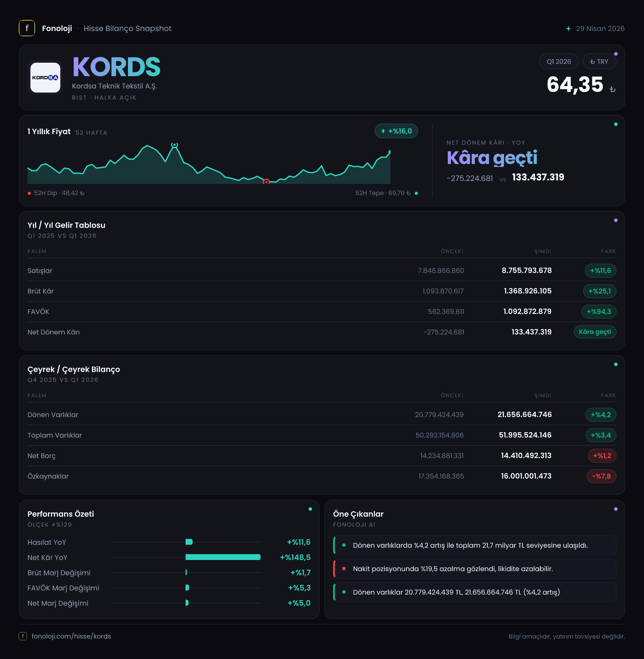Click the 1-year price area chart
Viewport: 644px width, 659px height.
[x=209, y=164]
